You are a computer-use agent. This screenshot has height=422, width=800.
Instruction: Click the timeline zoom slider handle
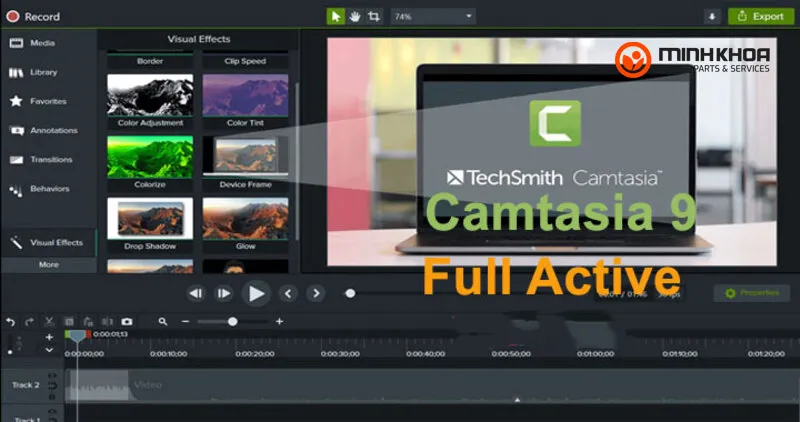233,322
